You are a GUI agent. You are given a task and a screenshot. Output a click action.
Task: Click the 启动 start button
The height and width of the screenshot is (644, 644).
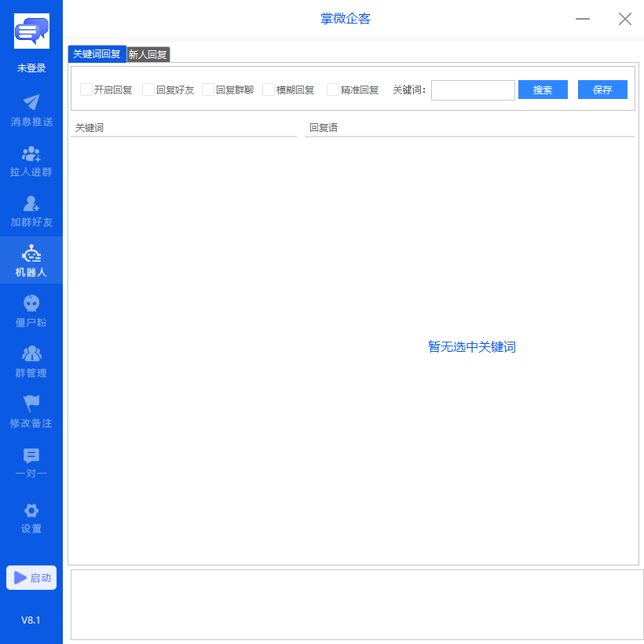click(x=31, y=577)
